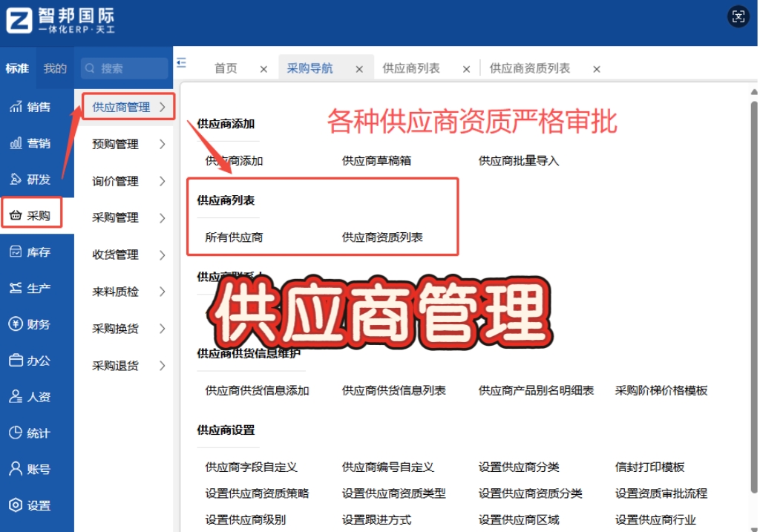Open the 营销 marketing module
Screen dimensions: 760x532
click(30, 143)
